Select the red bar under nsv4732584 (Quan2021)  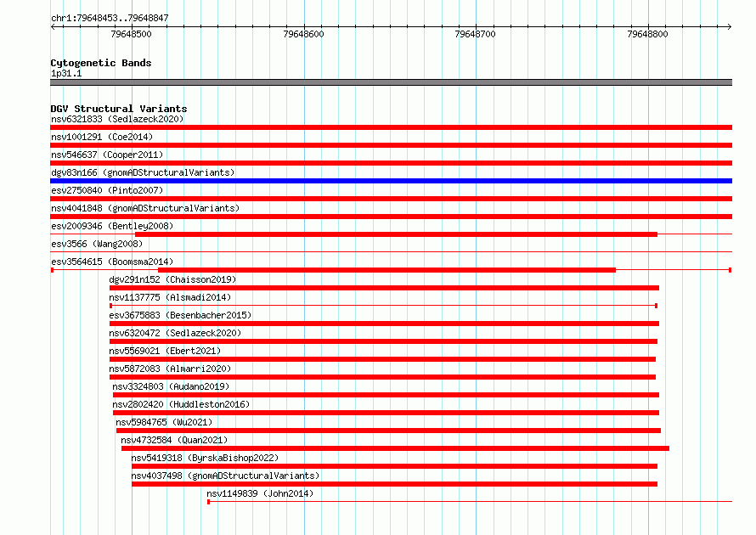395,448
